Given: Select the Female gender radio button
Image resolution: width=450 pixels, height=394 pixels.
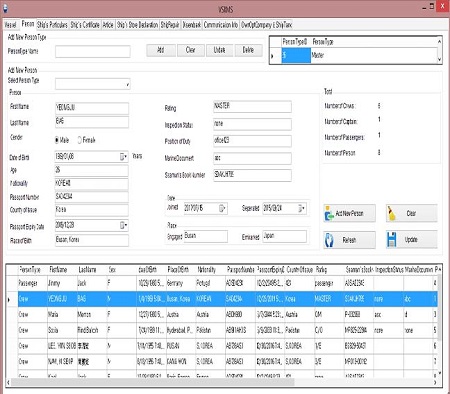Looking at the screenshot, I should click(x=80, y=140).
